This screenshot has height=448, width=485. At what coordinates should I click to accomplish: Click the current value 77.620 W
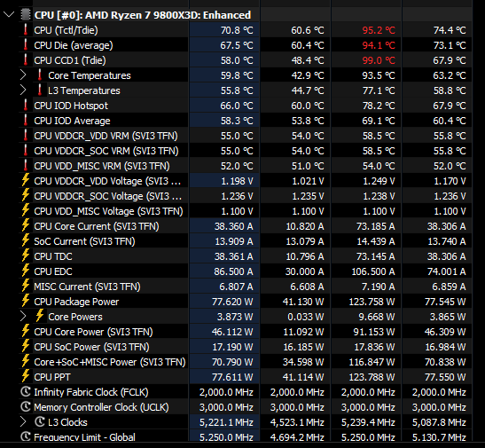point(232,302)
